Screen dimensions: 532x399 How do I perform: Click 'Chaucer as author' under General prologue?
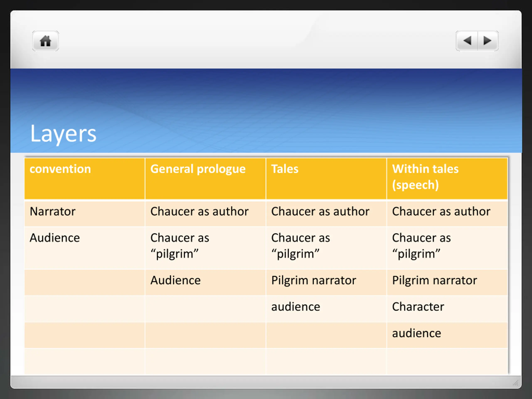[x=199, y=211]
